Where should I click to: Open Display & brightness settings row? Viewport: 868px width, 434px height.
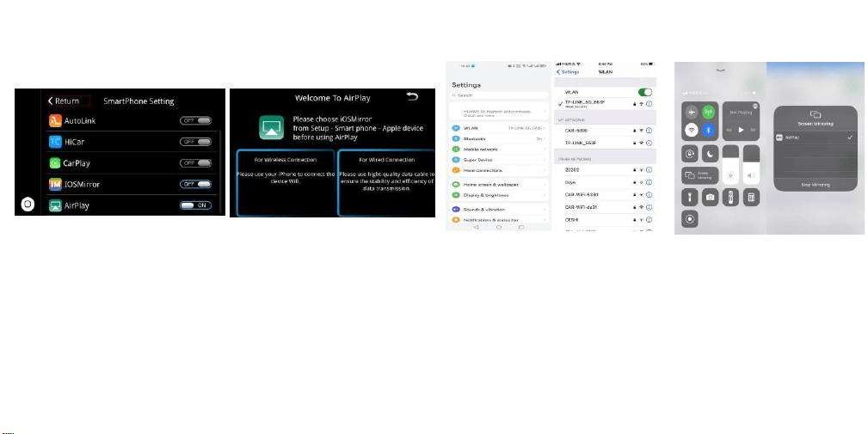tap(499, 195)
